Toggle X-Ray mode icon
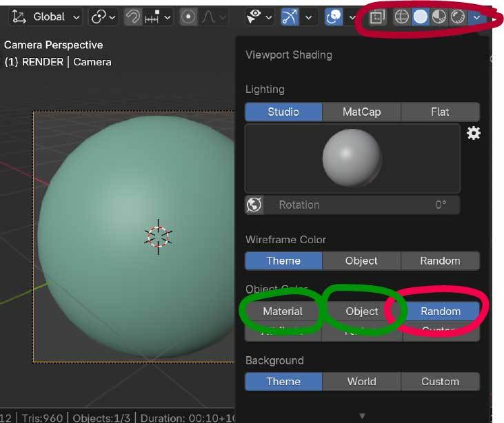The width and height of the screenshot is (504, 423). click(x=377, y=17)
